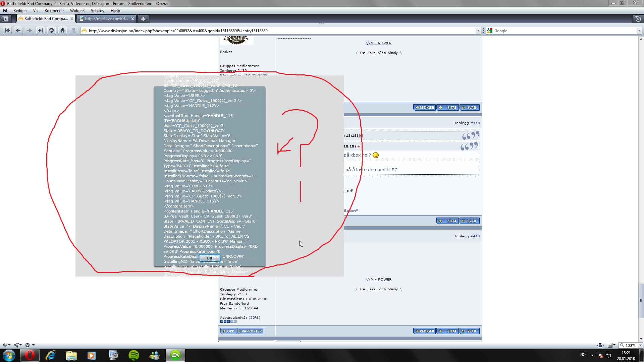Click SVAR button on bottom post
Image resolution: width=644 pixels, height=362 pixels.
click(x=470, y=331)
